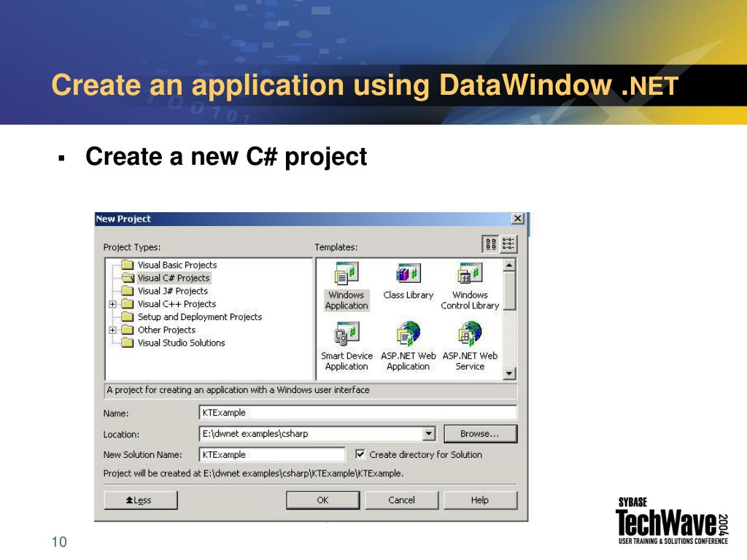
Task: Click the 'Class Library' template caption
Action: (409, 295)
